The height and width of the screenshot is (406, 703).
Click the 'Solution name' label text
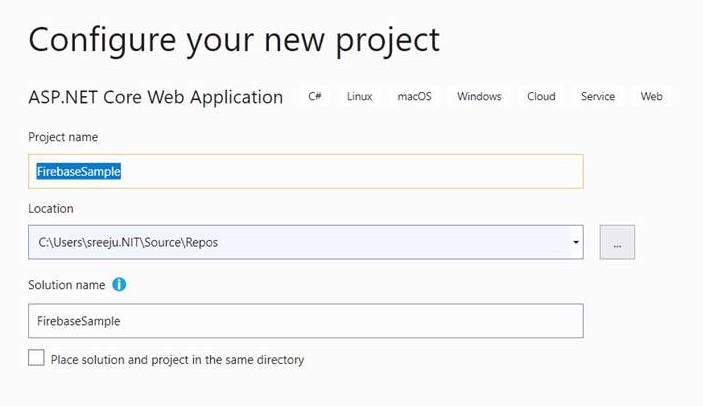[x=67, y=285]
